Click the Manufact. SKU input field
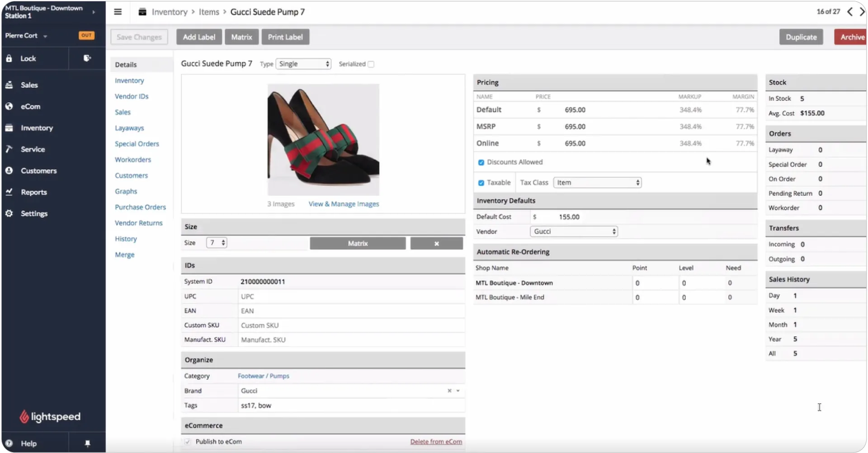Viewport: 868px width, 453px height. 351,340
